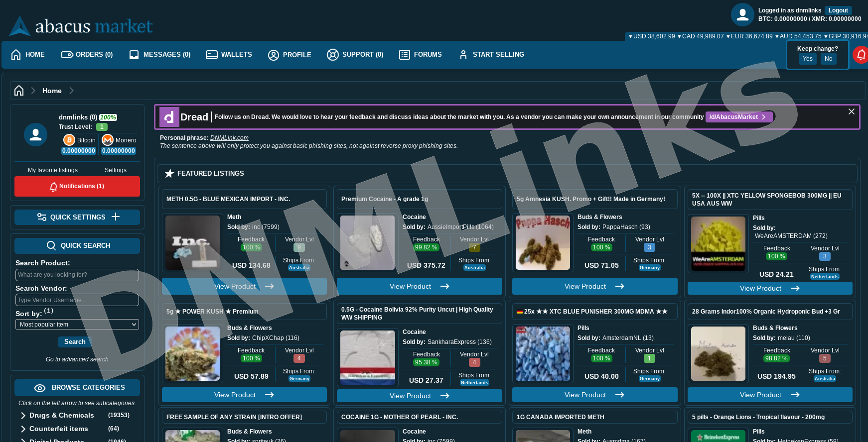Click the Monero coin icon in sidebar
868x442 pixels.
108,140
